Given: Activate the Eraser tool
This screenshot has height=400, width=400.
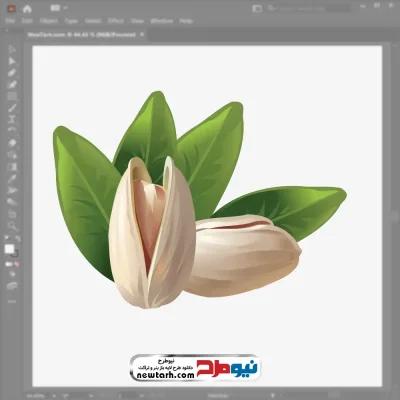Looking at the screenshot, I should [12, 143].
